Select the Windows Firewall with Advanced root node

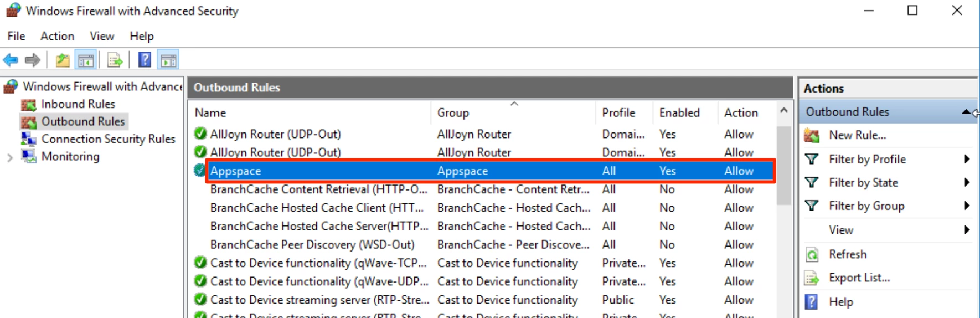pyautogui.click(x=102, y=86)
